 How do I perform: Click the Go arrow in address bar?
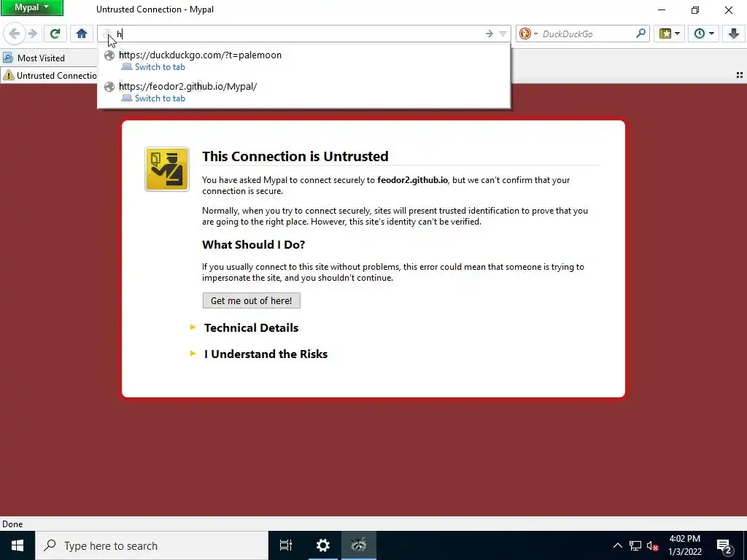[489, 34]
